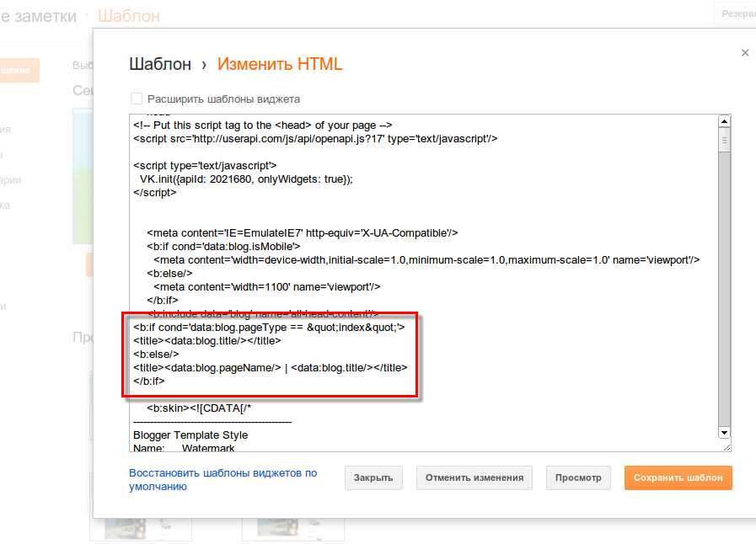Close the HTML template dialog with X
The width and height of the screenshot is (756, 544).
coord(745,52)
